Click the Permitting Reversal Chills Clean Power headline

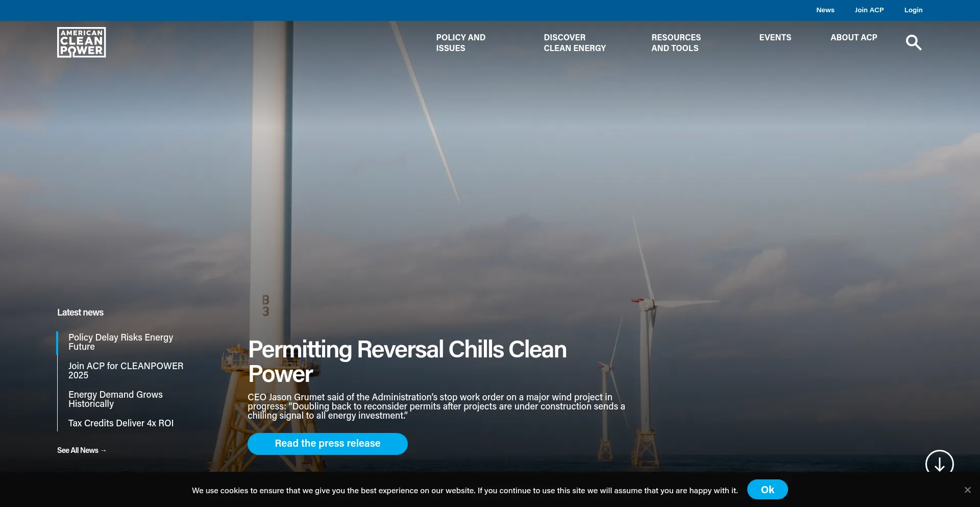[407, 361]
